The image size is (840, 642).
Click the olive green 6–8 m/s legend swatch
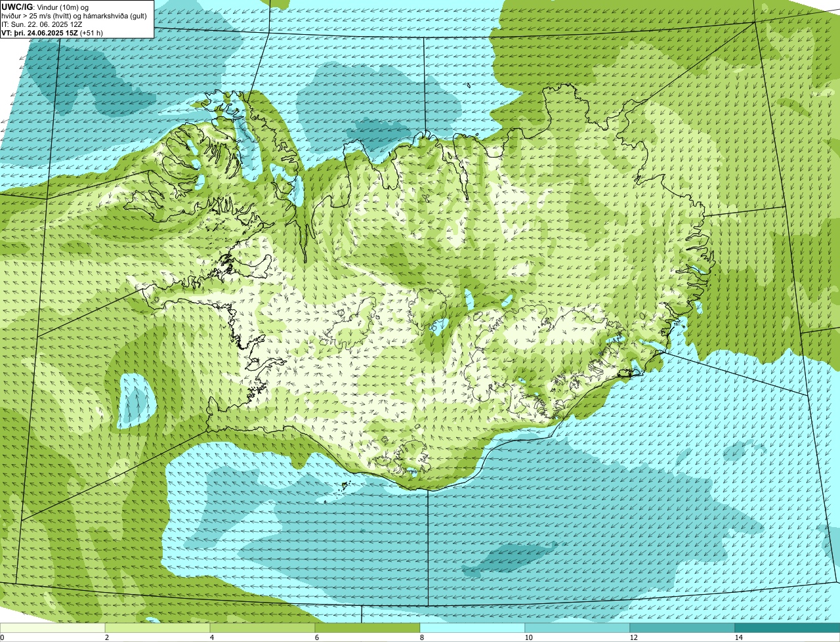coord(367,628)
